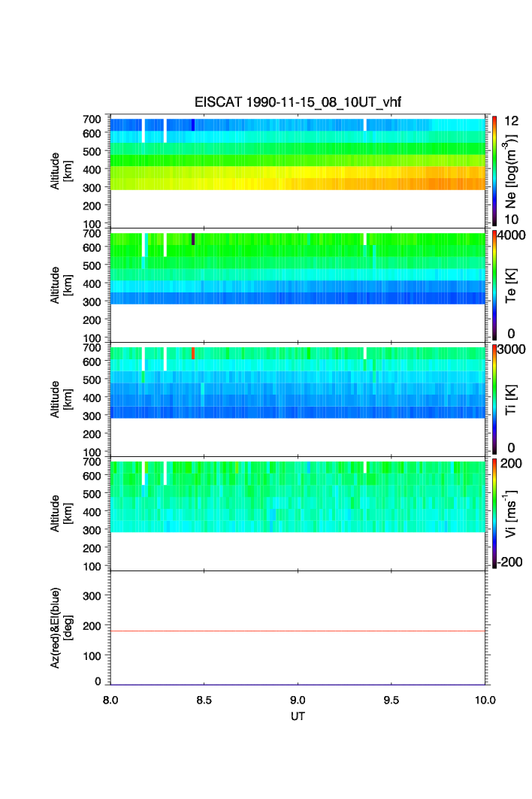Click the 600 altitude tick of Vi panel
This screenshot has width=532, height=799.
tap(92, 476)
